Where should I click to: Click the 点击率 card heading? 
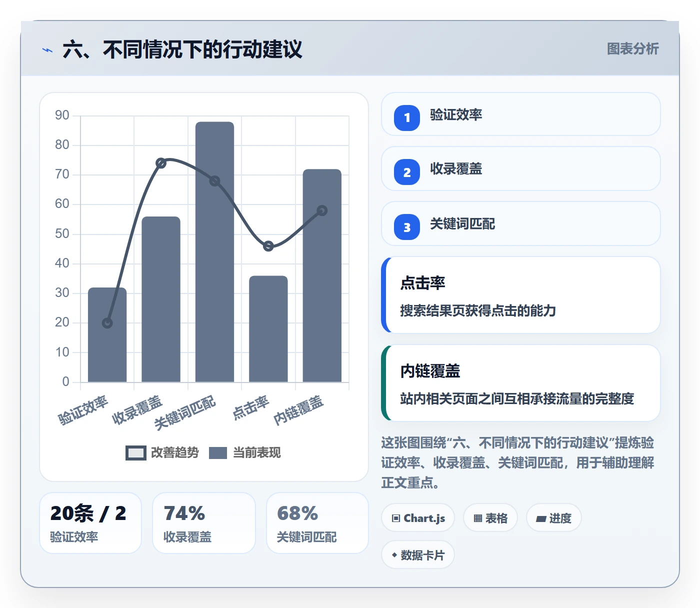coord(422,283)
